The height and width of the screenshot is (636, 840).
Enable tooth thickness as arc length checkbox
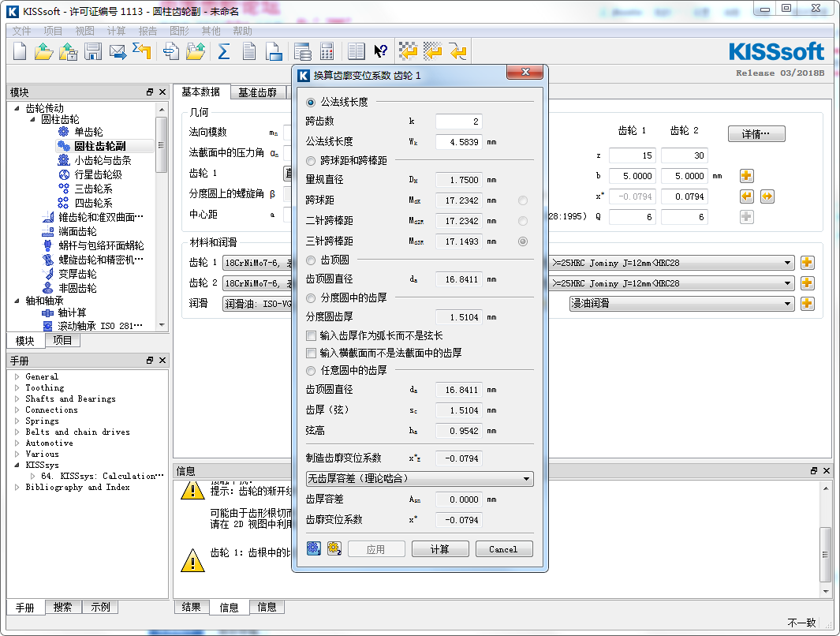pyautogui.click(x=311, y=336)
